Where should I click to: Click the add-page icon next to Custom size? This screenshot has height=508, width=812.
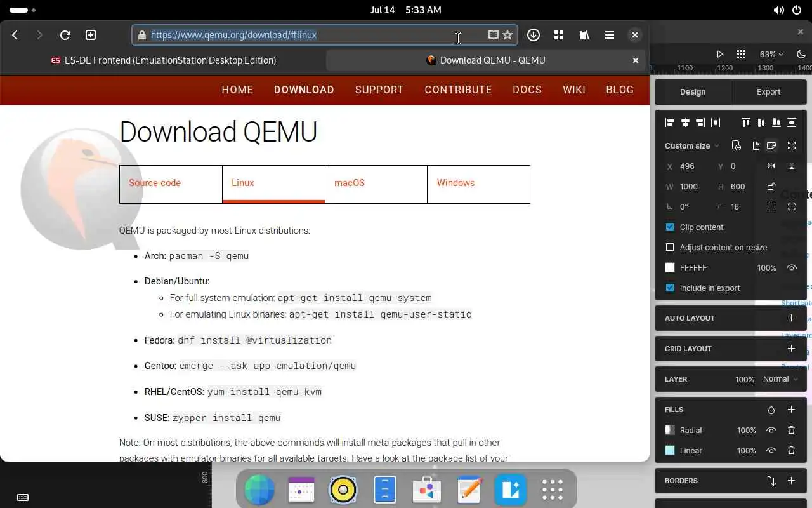point(736,145)
